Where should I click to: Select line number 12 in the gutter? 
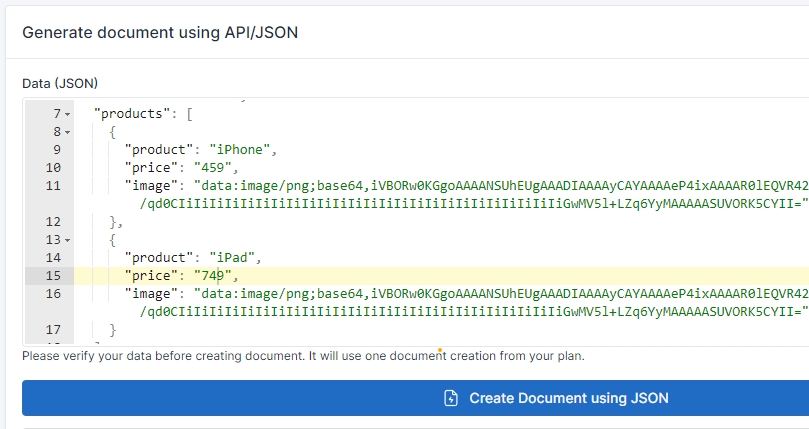pyautogui.click(x=53, y=222)
